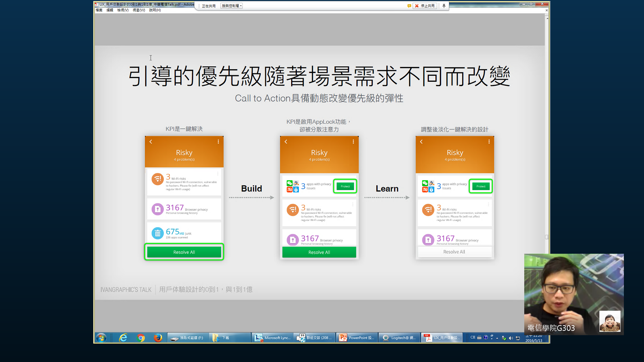Open the 檔案 menu

[x=99, y=10]
